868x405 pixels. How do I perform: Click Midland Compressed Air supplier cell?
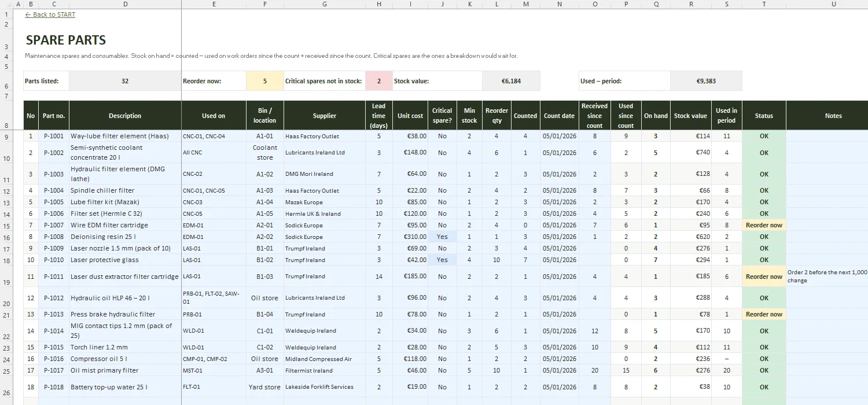(325, 359)
